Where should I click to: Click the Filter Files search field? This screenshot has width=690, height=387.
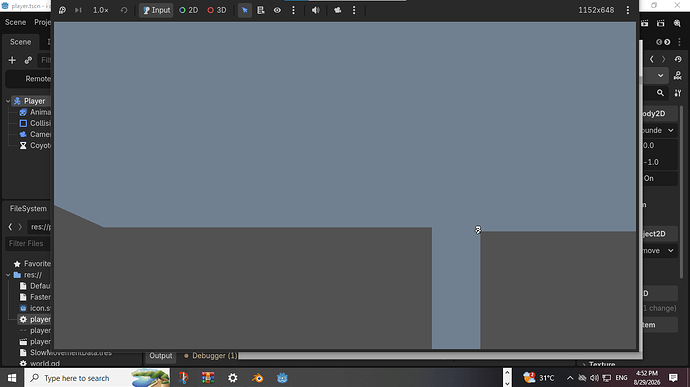click(28, 243)
